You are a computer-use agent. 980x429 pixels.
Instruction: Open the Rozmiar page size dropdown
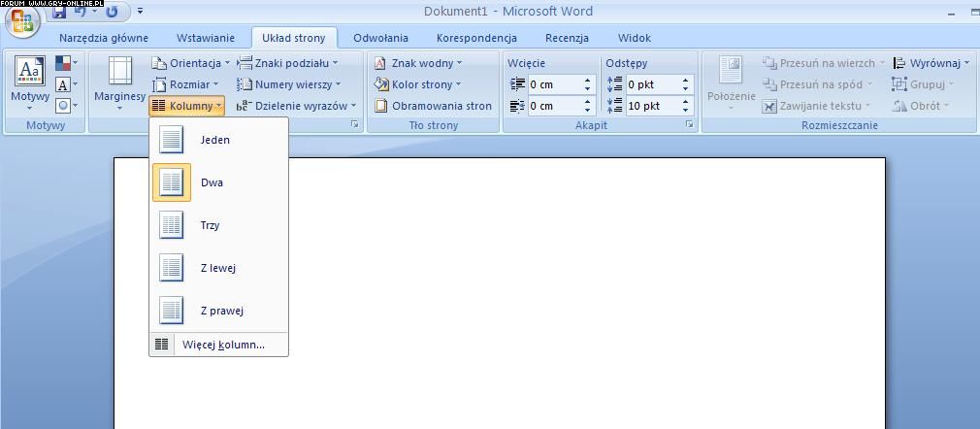pos(185,84)
